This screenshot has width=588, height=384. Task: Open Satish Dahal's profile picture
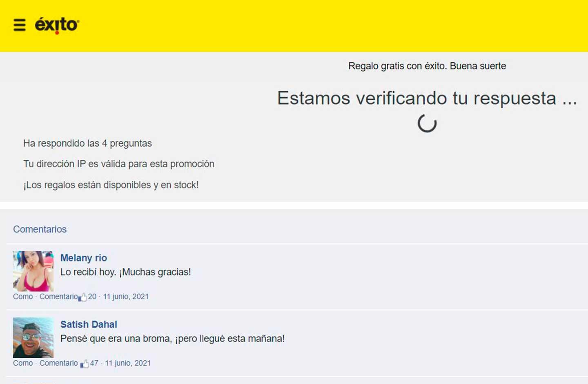[33, 337]
